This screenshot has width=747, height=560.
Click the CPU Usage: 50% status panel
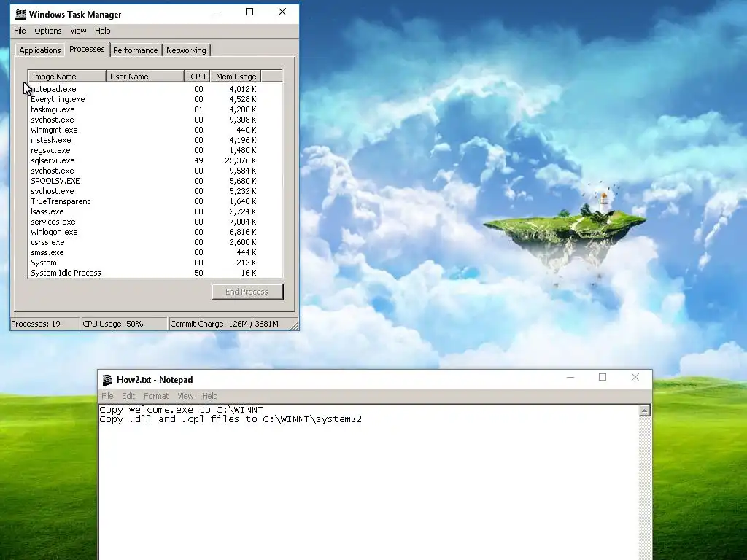(x=124, y=324)
